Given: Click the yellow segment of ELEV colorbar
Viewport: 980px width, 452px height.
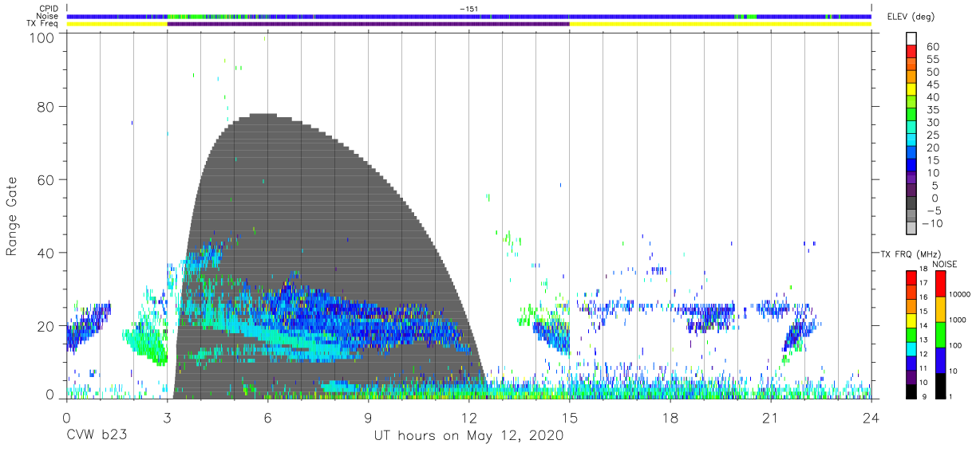Looking at the screenshot, I should coord(911,90).
